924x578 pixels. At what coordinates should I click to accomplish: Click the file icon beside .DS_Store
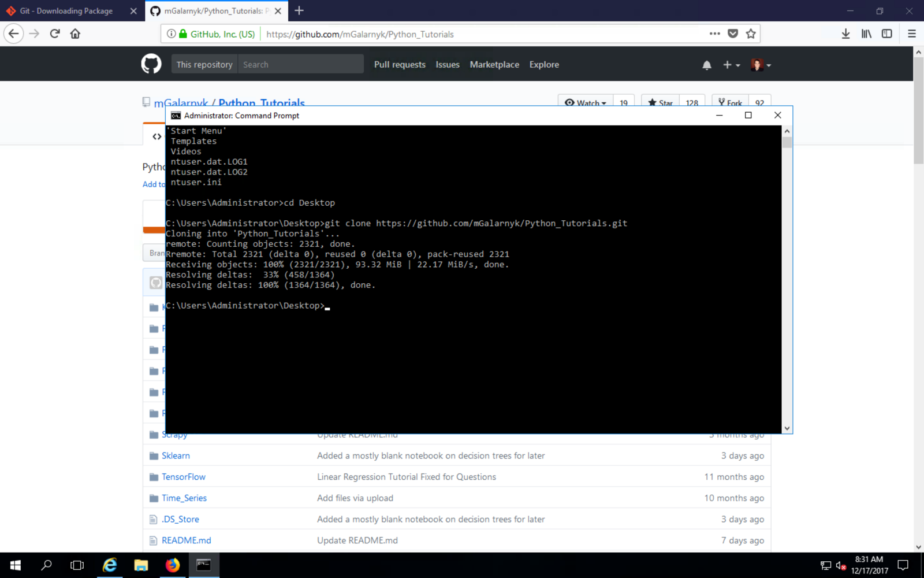[153, 520]
